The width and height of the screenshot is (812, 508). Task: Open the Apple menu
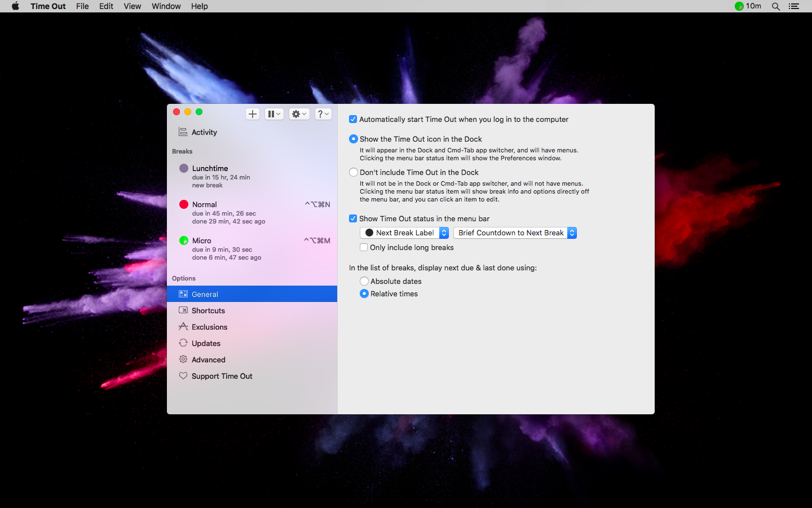tap(15, 6)
